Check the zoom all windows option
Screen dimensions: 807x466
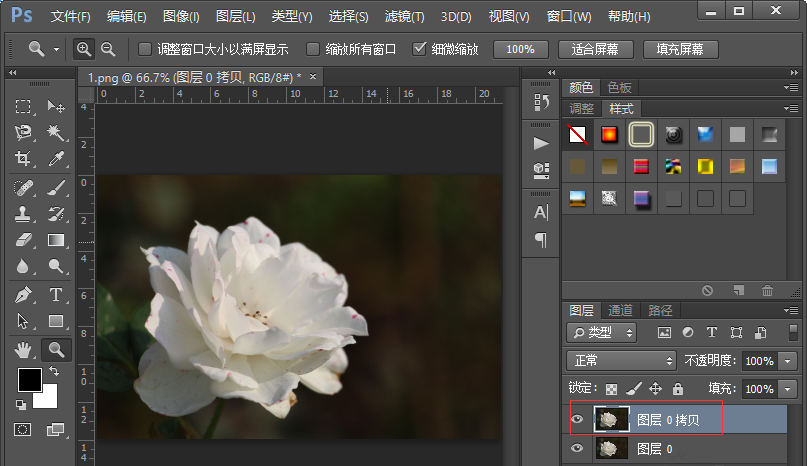pyautogui.click(x=313, y=49)
